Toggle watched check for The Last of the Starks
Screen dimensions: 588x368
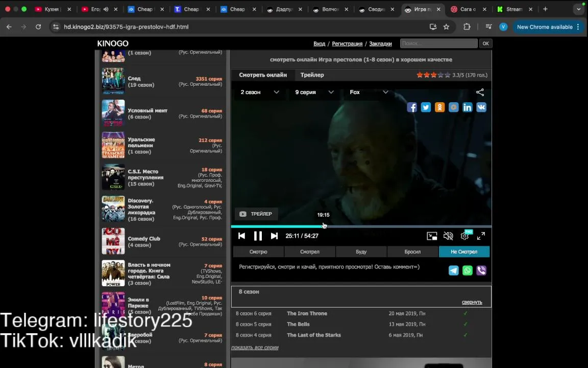[x=465, y=335]
